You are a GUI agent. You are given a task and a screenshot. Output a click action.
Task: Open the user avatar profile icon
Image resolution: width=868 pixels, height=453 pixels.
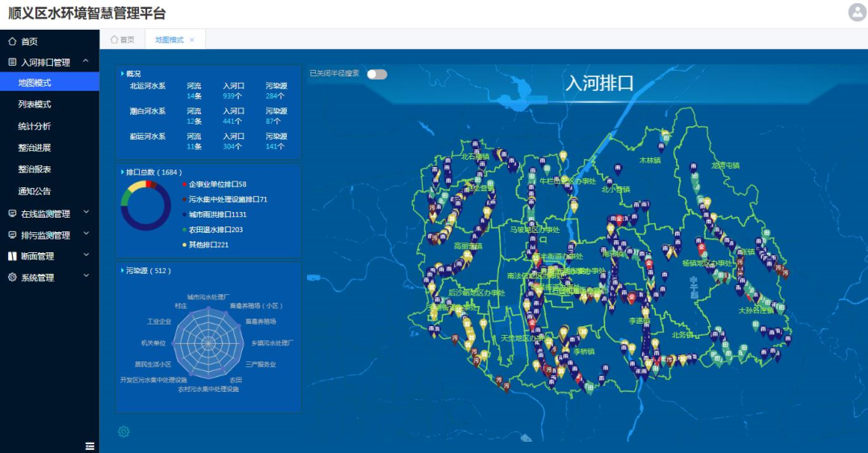coord(857,12)
